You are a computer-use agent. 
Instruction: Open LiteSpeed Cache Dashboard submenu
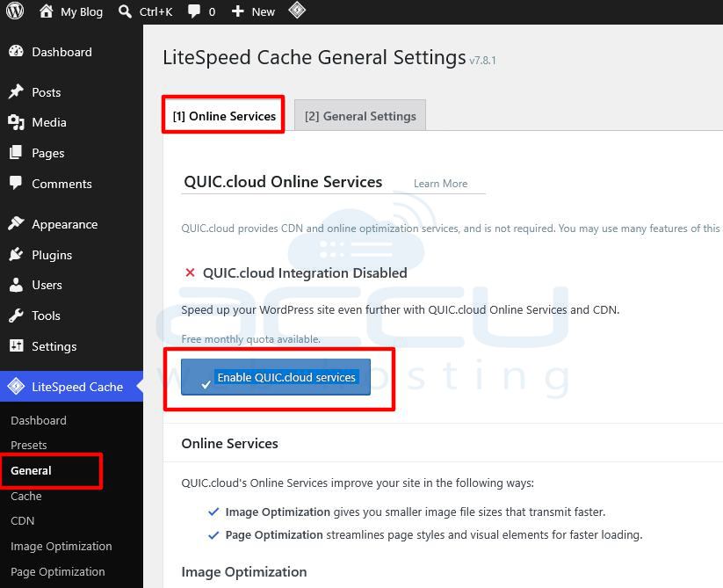tap(39, 420)
